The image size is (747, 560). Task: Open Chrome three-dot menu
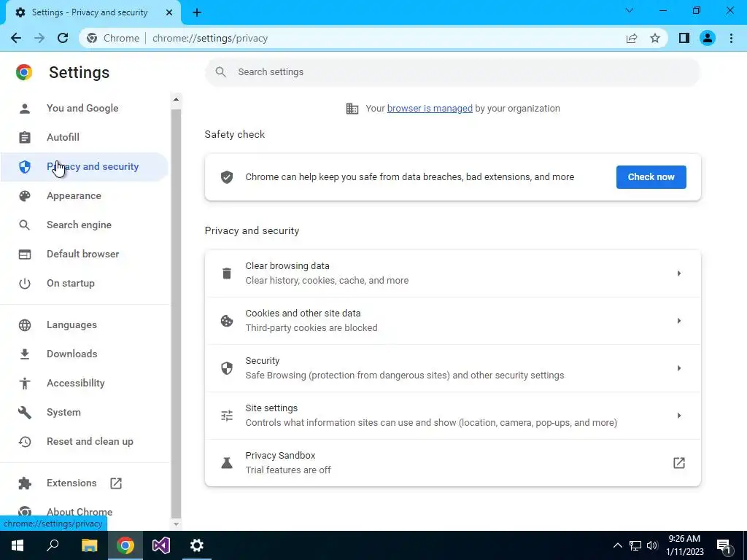[x=731, y=38]
